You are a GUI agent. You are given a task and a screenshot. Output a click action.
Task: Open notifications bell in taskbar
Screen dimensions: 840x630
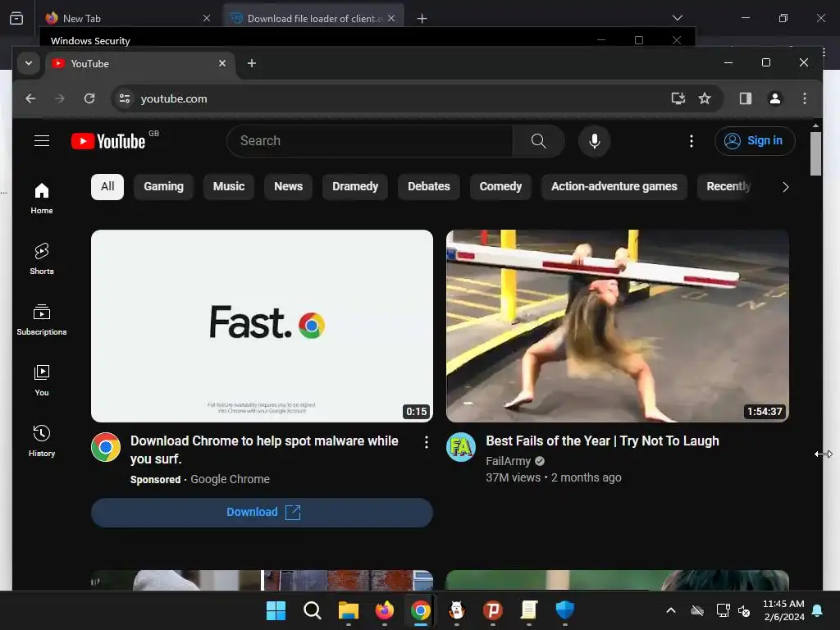(818, 610)
